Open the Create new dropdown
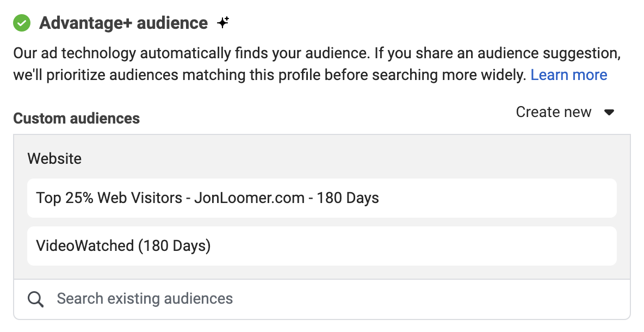This screenshot has width=644, height=332. (x=565, y=112)
